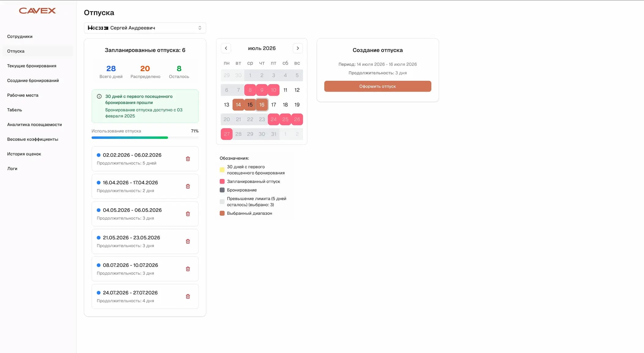The width and height of the screenshot is (644, 353).
Task: Delete the vacation entry 24.07.2026 - 27.07.2026
Action: click(188, 296)
